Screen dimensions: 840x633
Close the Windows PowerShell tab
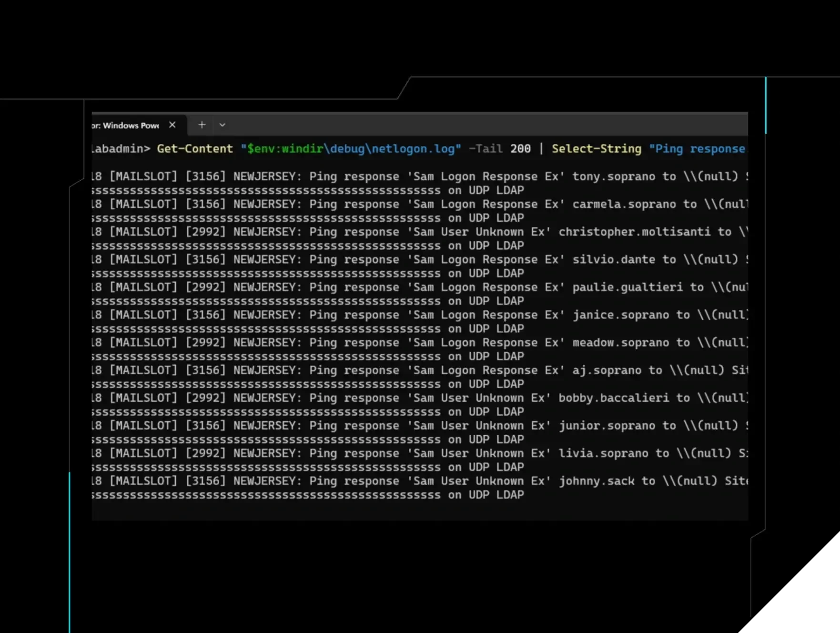tap(172, 125)
